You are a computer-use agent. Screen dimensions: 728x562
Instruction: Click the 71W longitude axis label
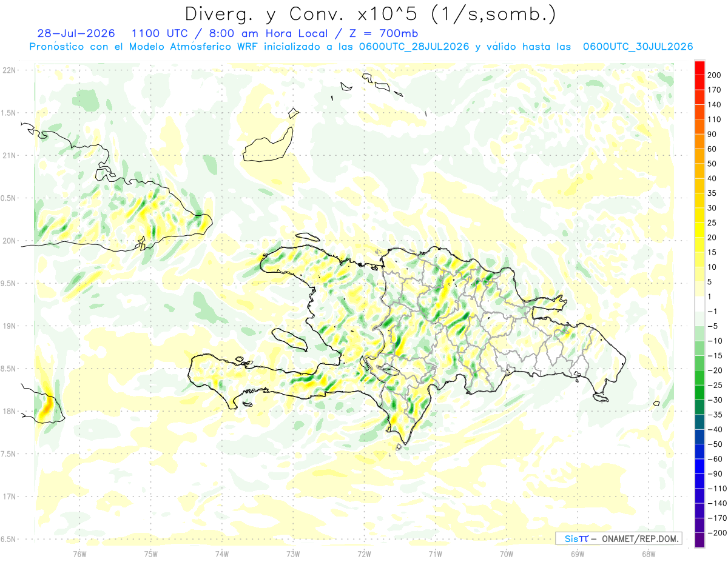(x=435, y=554)
